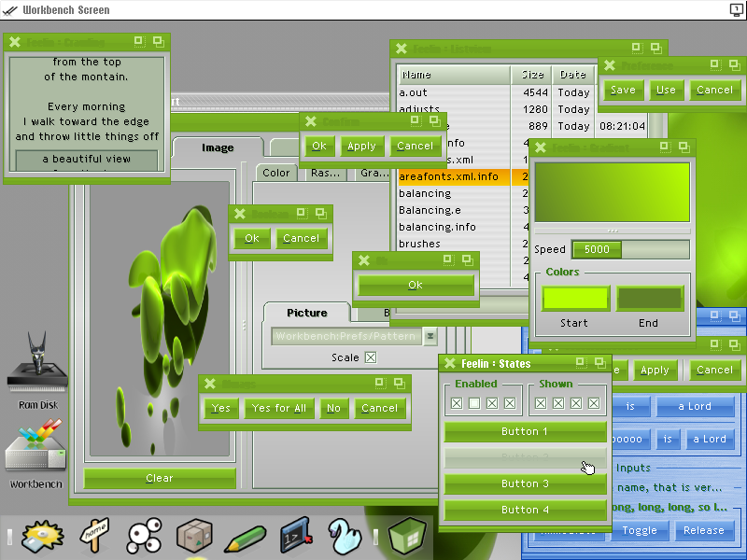Viewport: 747px width, 560px height.
Task: Click Button 3 in Feelin States
Action: tap(525, 483)
